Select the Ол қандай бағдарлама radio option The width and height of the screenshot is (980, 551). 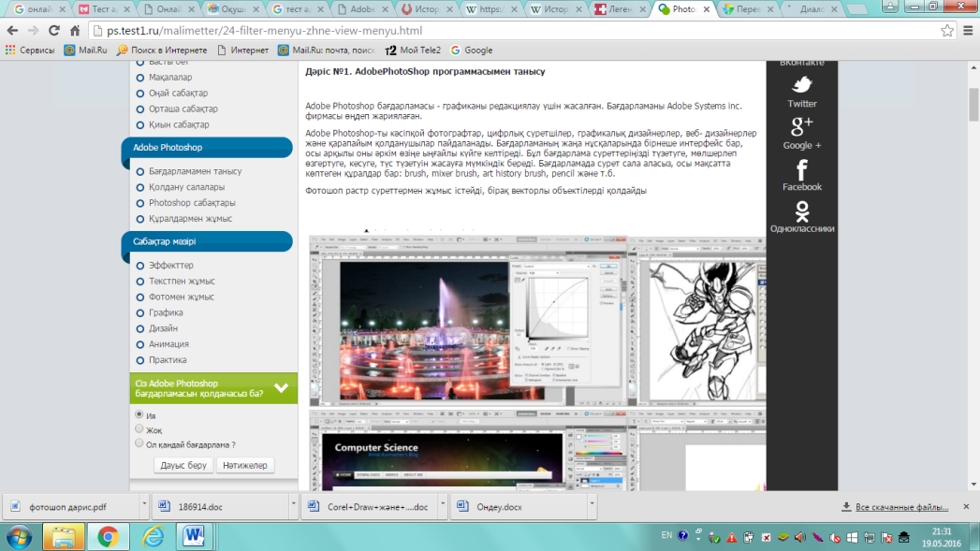click(139, 442)
